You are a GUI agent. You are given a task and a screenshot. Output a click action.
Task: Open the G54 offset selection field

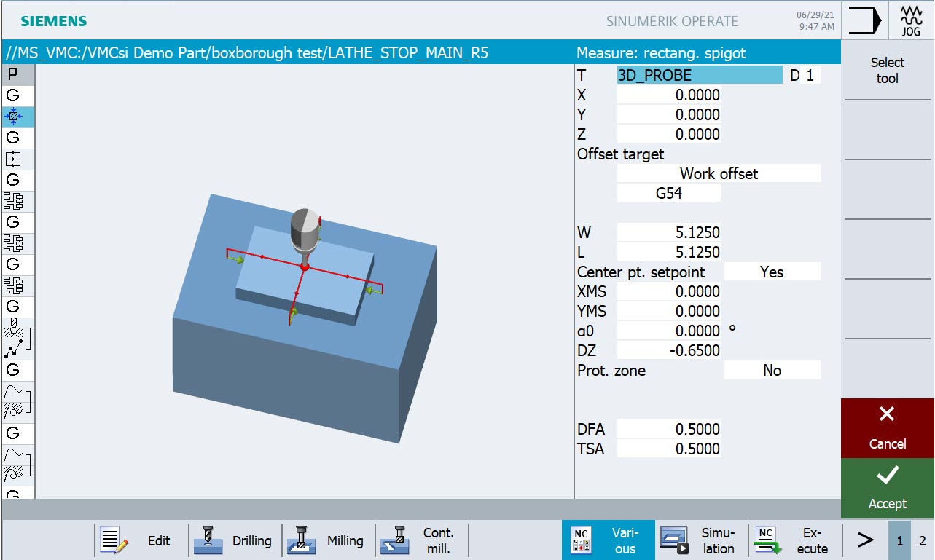[668, 193]
